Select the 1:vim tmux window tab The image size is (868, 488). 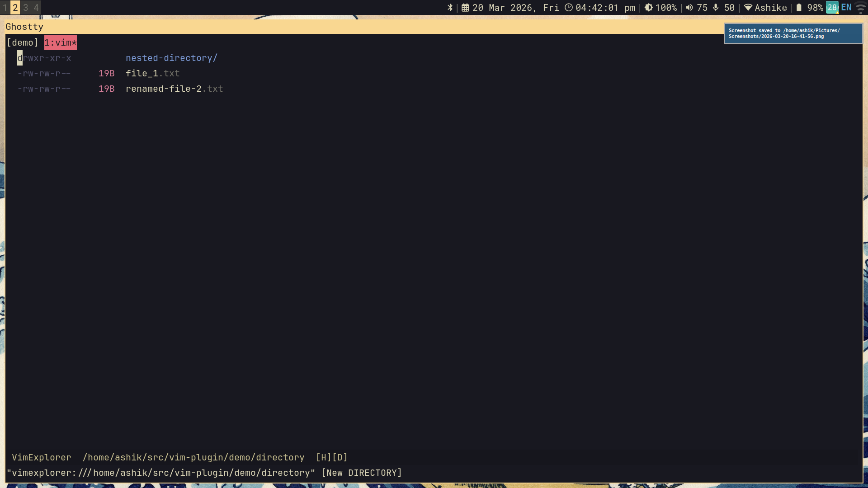pyautogui.click(x=60, y=42)
